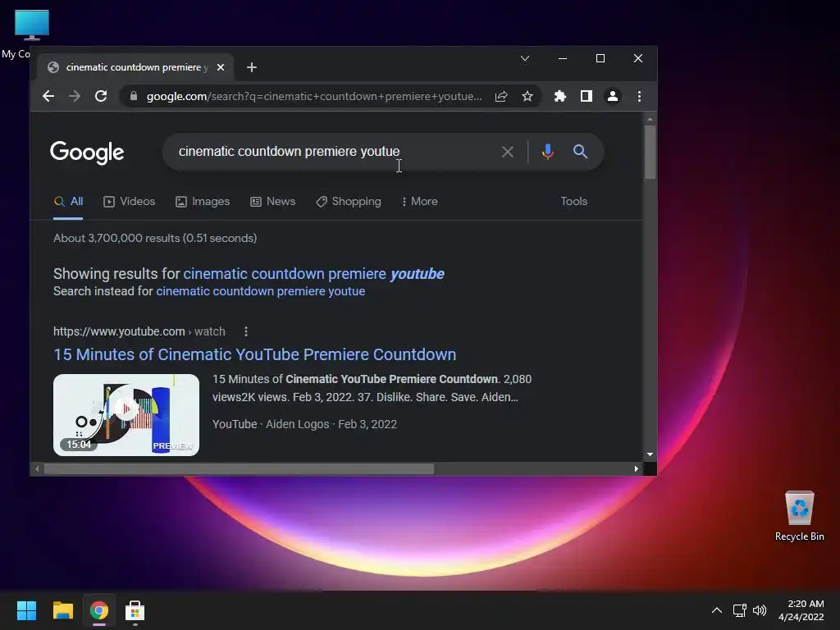The height and width of the screenshot is (630, 840).
Task: Go back to the previous page in Chrome
Action: [x=48, y=97]
